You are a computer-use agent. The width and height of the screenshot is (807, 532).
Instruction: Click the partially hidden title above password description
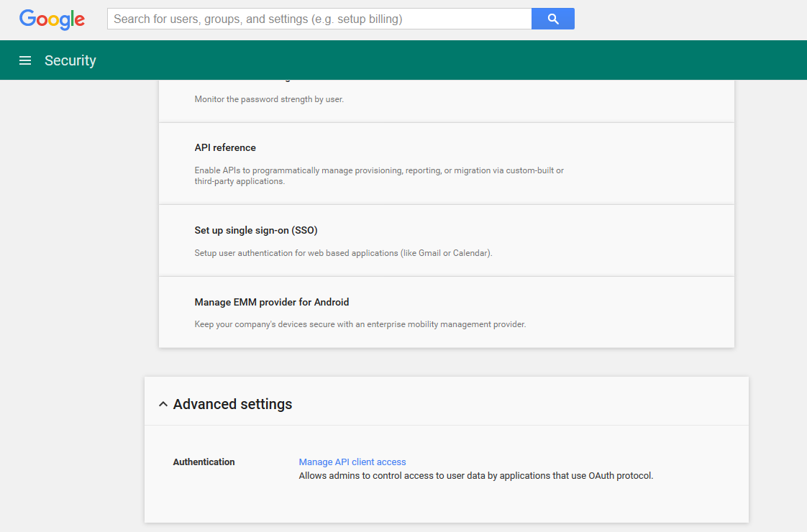coord(245,81)
